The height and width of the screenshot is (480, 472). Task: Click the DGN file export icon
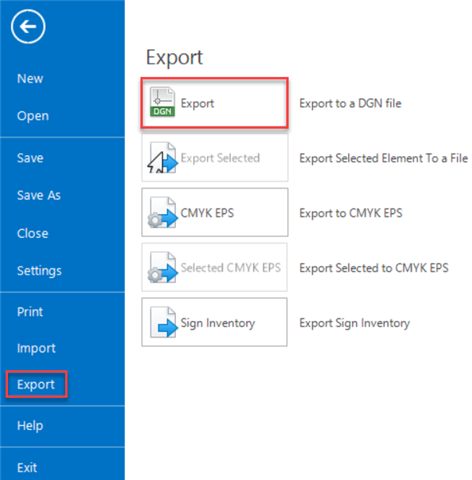162,102
